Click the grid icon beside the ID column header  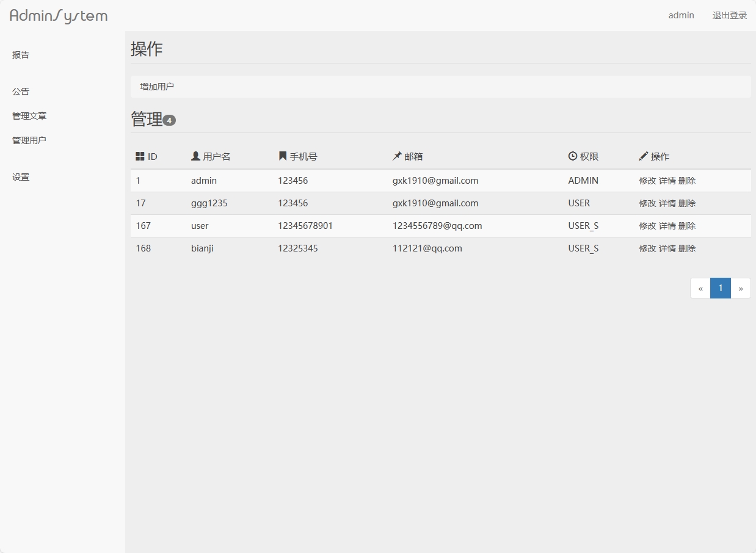point(138,156)
